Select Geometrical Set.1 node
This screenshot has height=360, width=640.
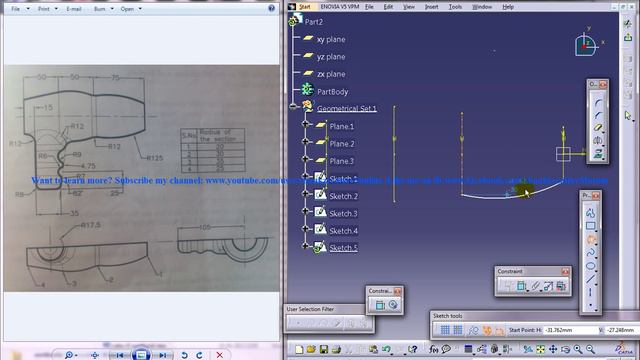click(347, 108)
